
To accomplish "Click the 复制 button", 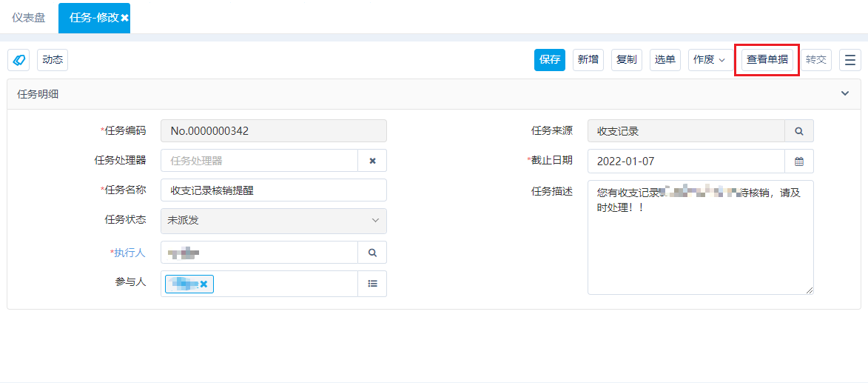I will coord(627,60).
